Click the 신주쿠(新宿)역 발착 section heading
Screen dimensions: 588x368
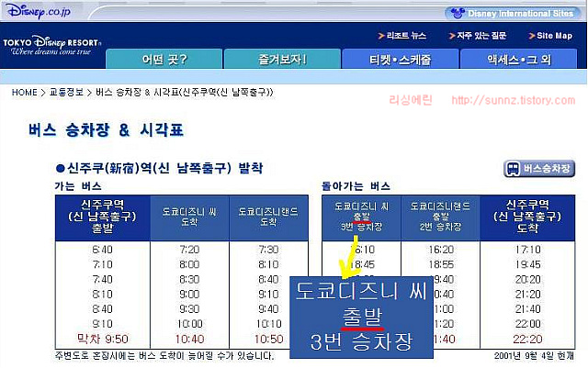[159, 168]
